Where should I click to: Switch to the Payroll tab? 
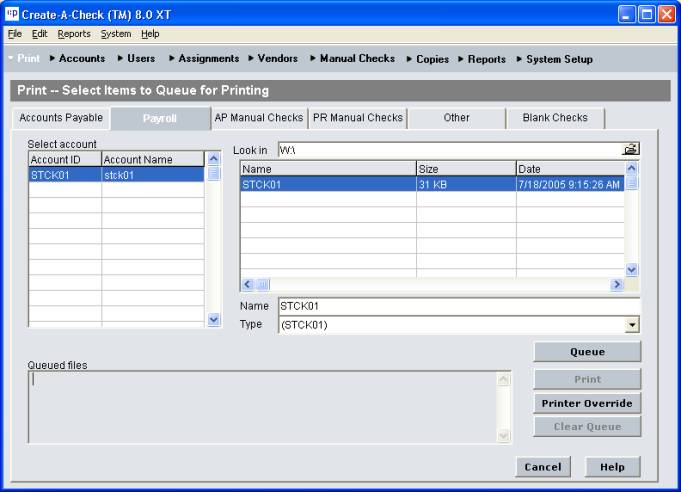[x=160, y=119]
